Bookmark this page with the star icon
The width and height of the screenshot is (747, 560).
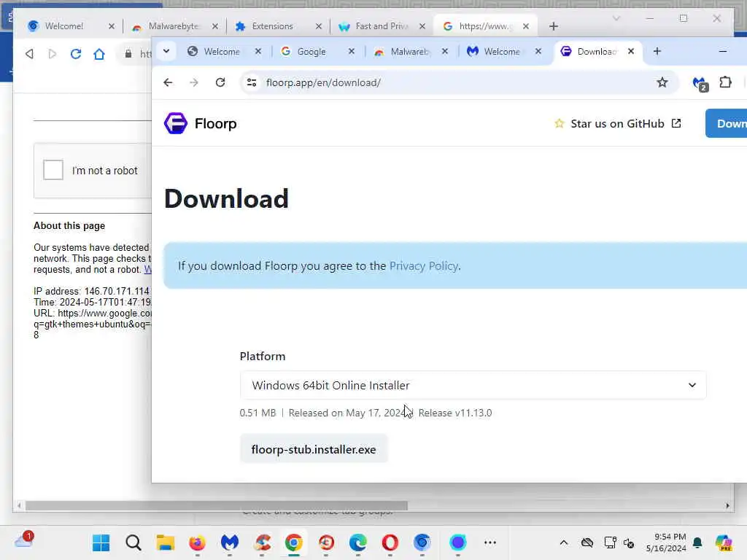[x=662, y=82]
